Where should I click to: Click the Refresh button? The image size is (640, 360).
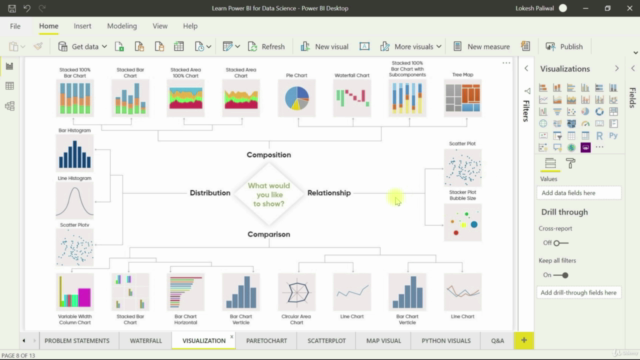tap(266, 47)
